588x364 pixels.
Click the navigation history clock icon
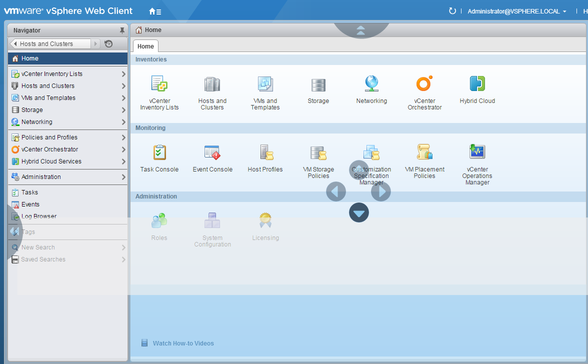pyautogui.click(x=108, y=44)
